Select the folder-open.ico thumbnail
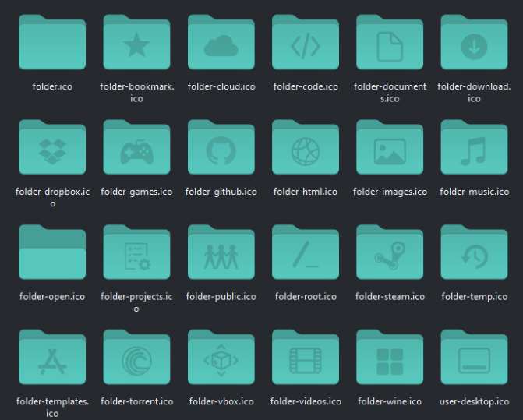Viewport: 523px width, 420px height. tap(52, 253)
